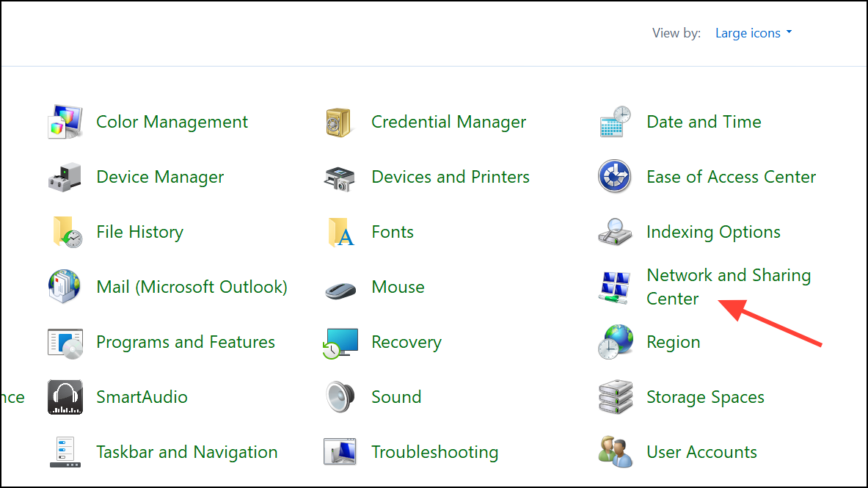Open the Ease of Access Center icon
This screenshot has width=868, height=488.
[615, 177]
